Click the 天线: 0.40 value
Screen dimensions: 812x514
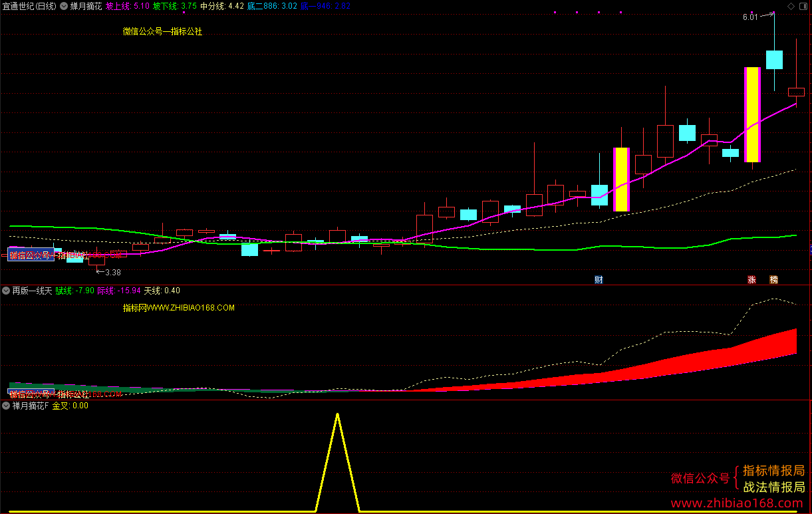162,291
